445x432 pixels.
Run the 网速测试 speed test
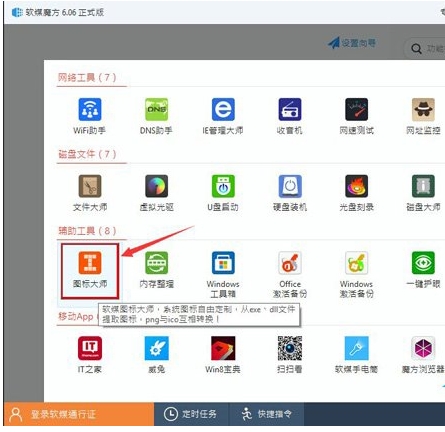pyautogui.click(x=356, y=116)
